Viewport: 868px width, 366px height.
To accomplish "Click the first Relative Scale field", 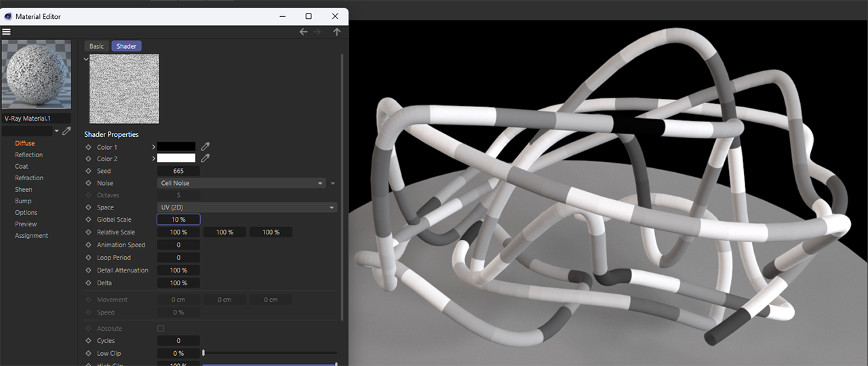I will [x=178, y=232].
